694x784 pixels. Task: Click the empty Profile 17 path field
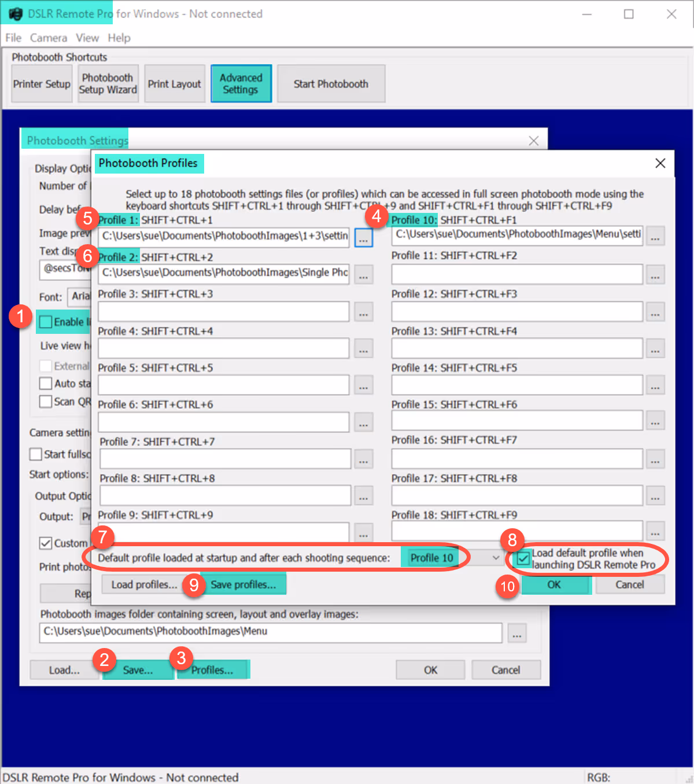click(x=517, y=495)
